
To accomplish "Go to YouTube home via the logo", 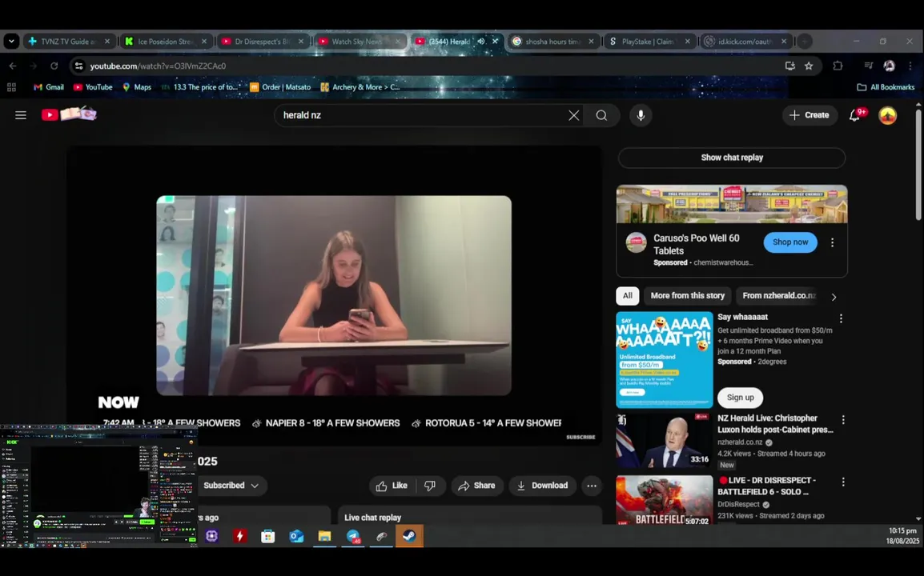I will [69, 114].
